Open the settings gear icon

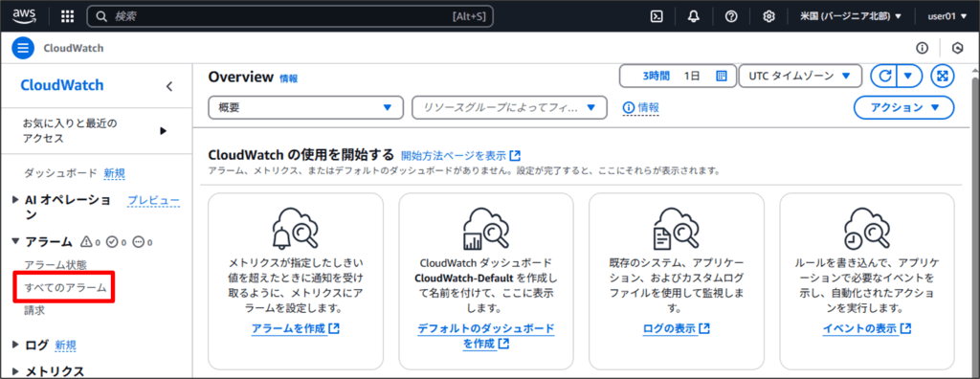(x=769, y=16)
